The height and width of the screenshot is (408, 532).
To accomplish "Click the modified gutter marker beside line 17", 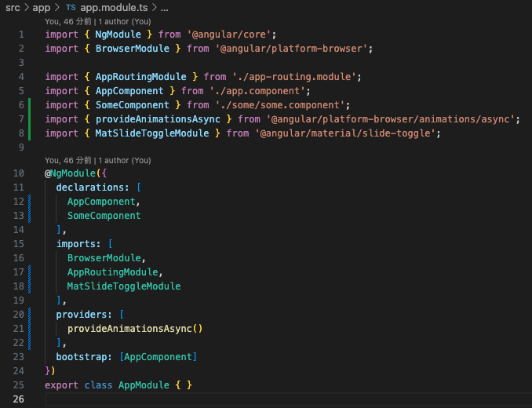I will pos(30,272).
